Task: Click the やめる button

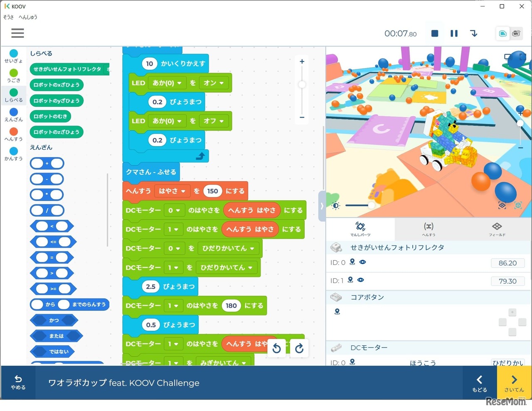Action: (17, 383)
